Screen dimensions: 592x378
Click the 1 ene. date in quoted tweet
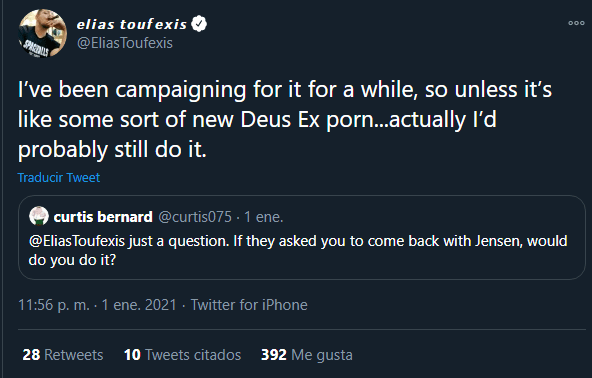[x=264, y=217]
